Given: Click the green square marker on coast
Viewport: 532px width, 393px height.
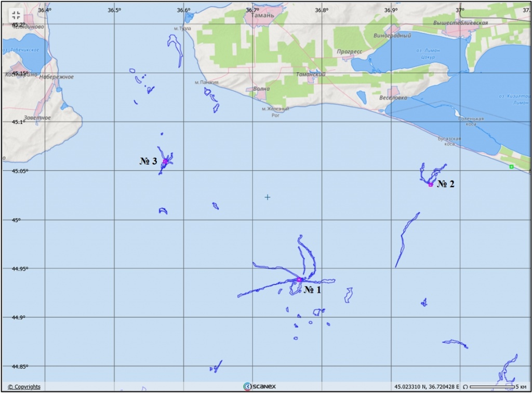Looking at the screenshot, I should pos(511,167).
